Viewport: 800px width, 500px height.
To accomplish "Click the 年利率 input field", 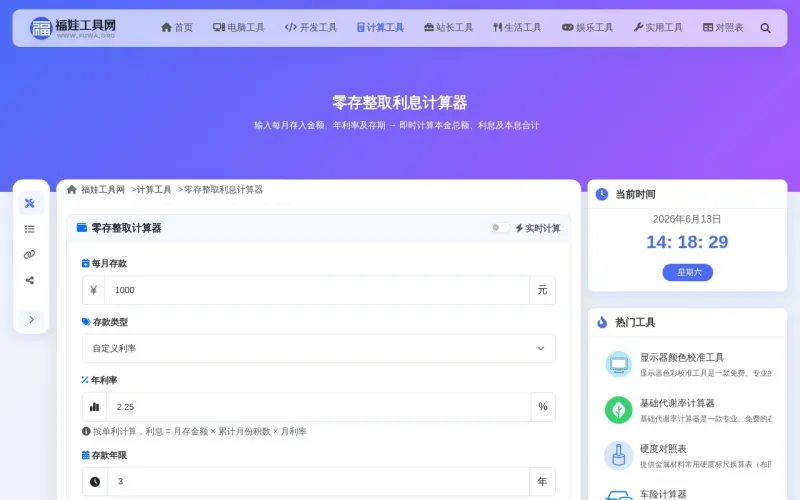I will 318,407.
